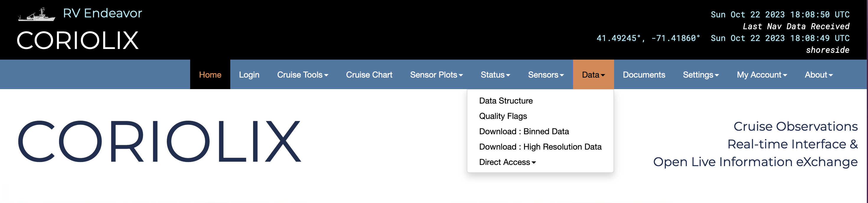868x203 pixels.
Task: Navigate to the Documents page
Action: pos(644,75)
